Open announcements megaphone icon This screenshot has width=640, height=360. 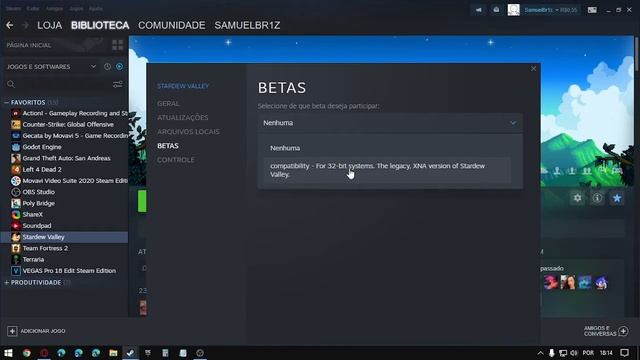point(478,10)
